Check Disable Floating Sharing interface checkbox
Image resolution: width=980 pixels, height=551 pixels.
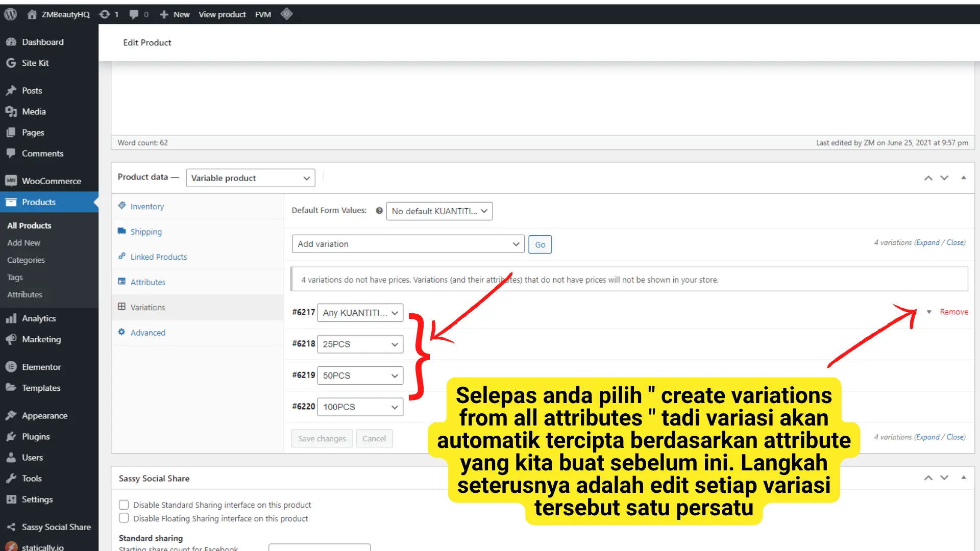tap(124, 518)
